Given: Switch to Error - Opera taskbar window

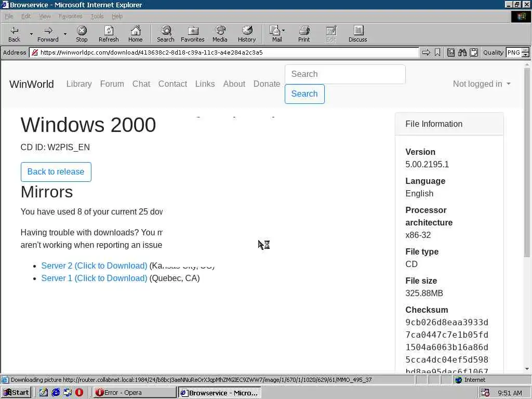Looking at the screenshot, I should point(135,393).
